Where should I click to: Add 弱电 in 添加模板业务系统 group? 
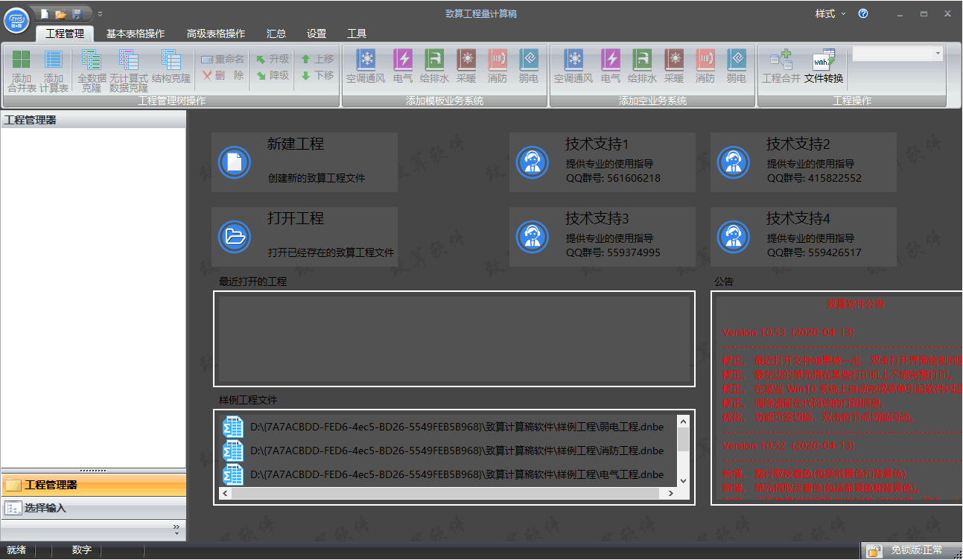click(528, 66)
